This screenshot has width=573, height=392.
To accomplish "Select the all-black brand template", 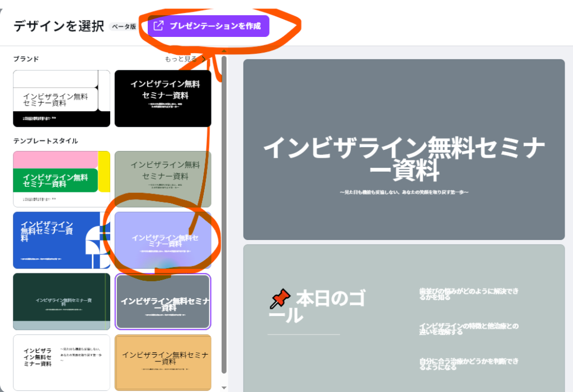I will point(163,98).
